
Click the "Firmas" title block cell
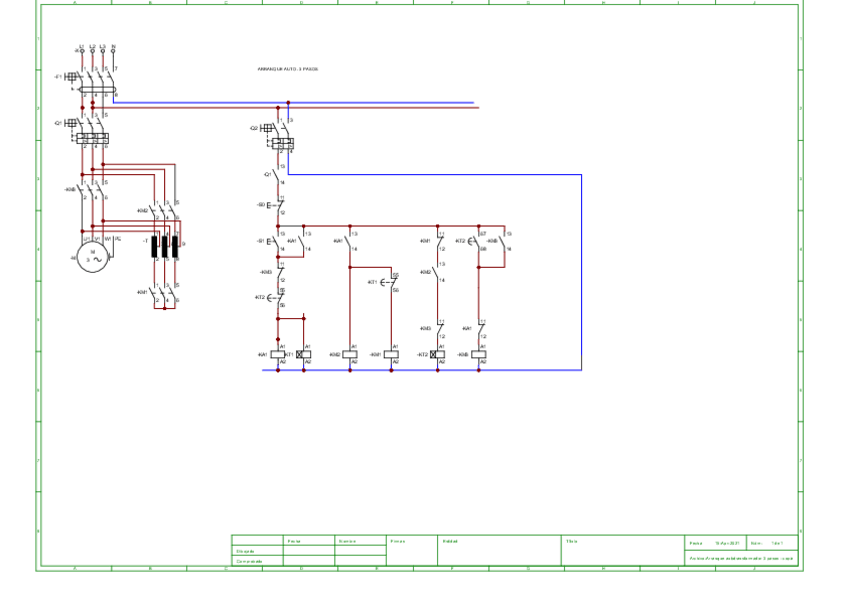[412, 550]
